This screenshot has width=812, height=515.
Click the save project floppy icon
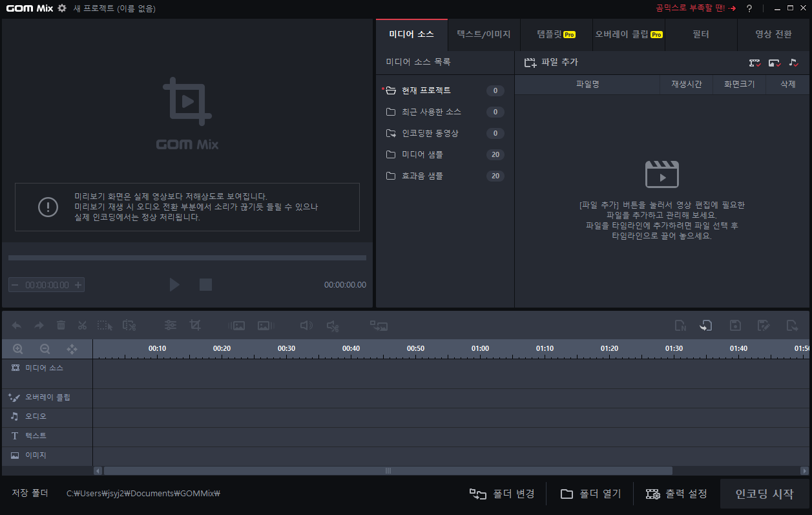[x=734, y=326]
